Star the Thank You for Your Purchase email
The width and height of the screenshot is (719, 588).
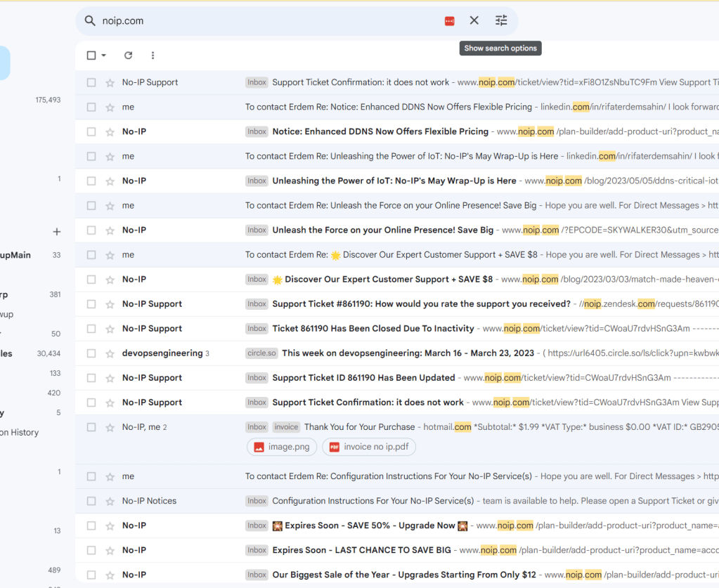click(110, 428)
